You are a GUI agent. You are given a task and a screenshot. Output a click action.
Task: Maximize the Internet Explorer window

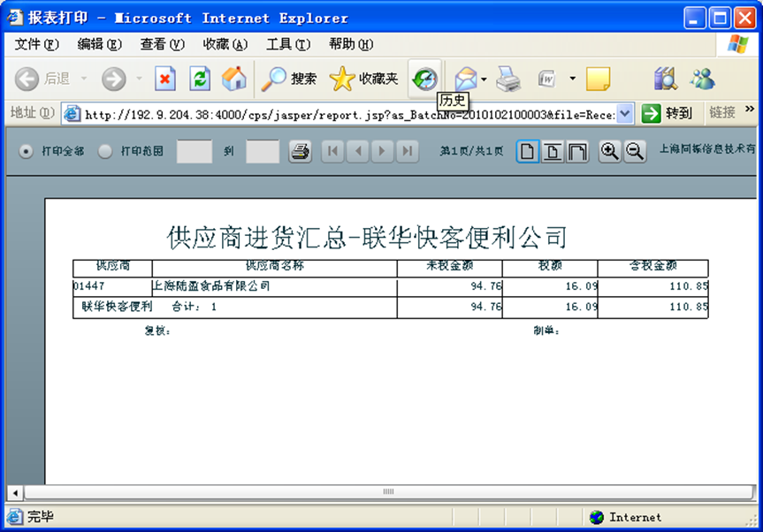[720, 19]
